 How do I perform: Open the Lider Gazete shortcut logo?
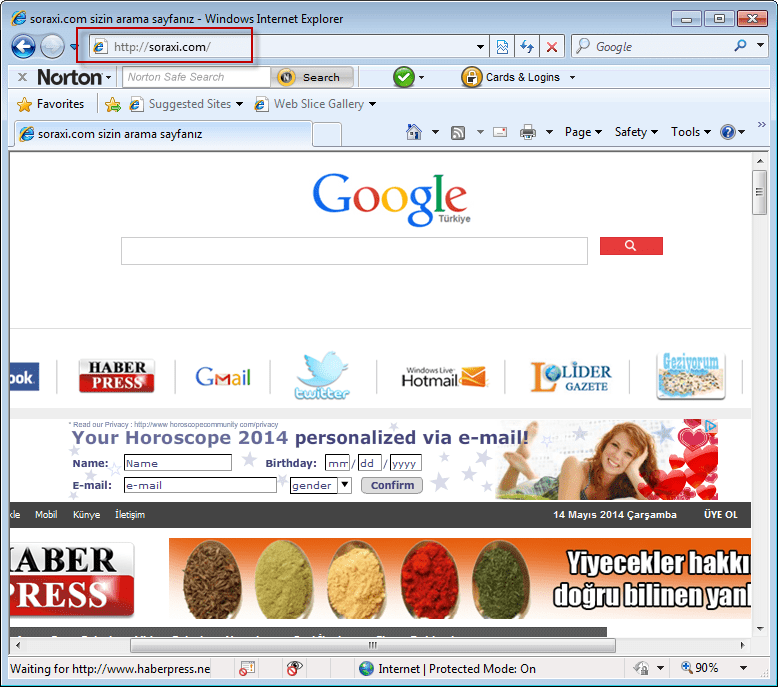click(571, 376)
